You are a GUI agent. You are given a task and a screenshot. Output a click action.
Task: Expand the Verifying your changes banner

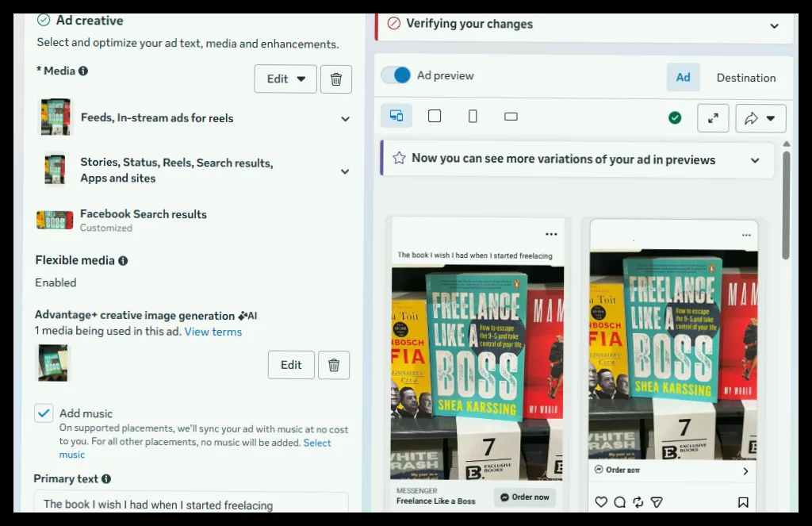[774, 26]
